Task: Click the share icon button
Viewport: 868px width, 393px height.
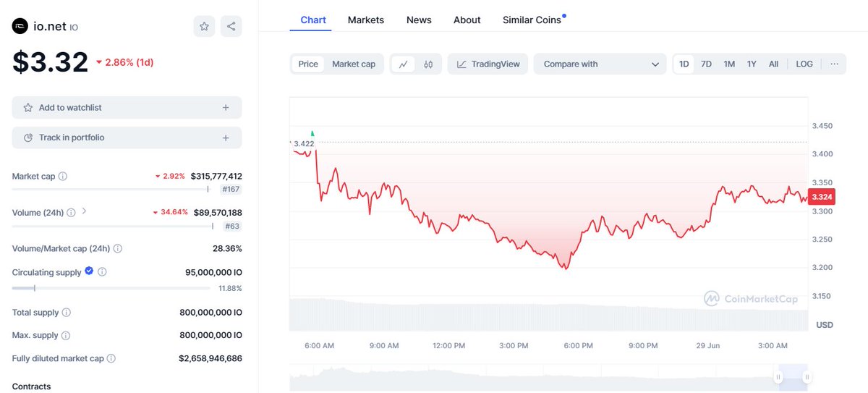Action: (x=231, y=26)
